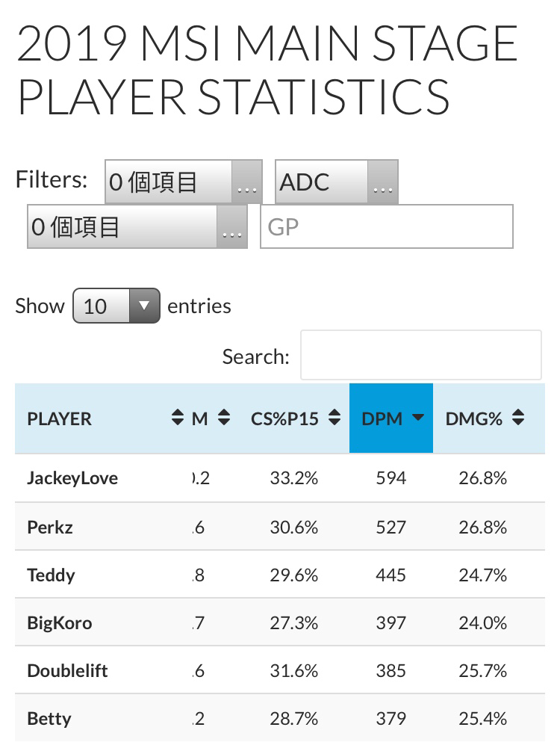Open the Show entries count dropdown
Image resolution: width=560 pixels, height=745 pixels.
pos(116,306)
